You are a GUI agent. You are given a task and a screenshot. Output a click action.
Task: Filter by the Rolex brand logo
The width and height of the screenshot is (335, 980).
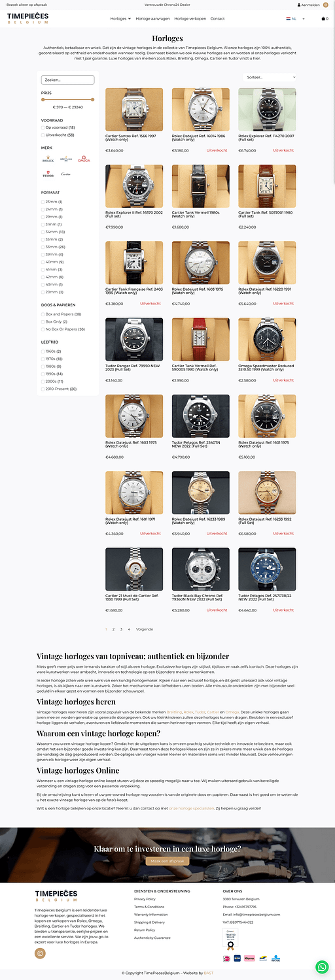(48, 159)
